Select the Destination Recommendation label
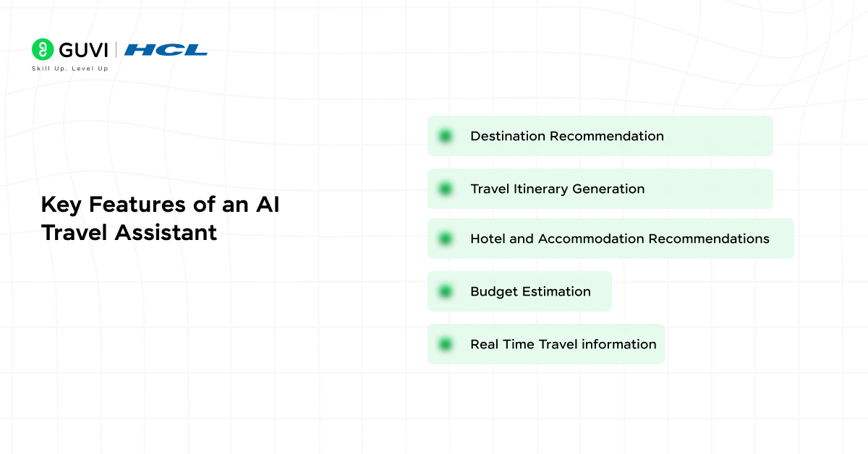 click(x=566, y=136)
